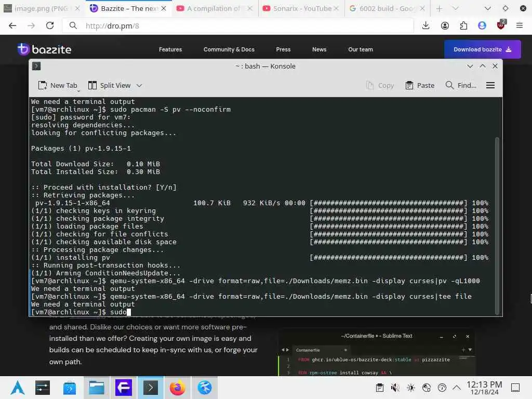Switch to 'A compilation of' YouTube tab
This screenshot has width=532, height=399.
(214, 8)
